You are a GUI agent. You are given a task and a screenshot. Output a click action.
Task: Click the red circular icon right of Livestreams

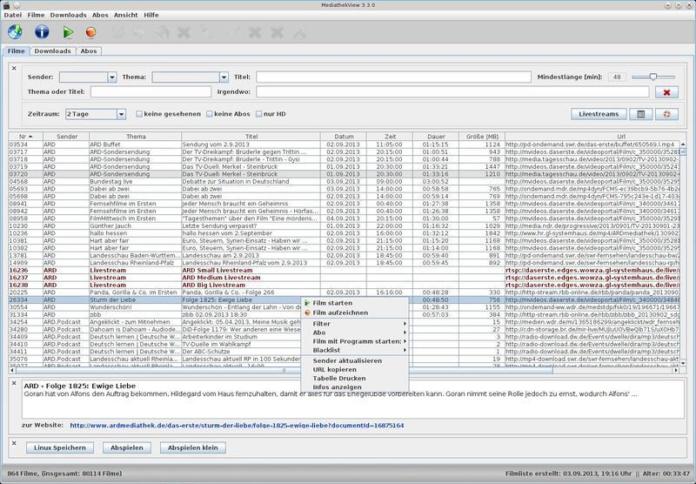pos(668,114)
